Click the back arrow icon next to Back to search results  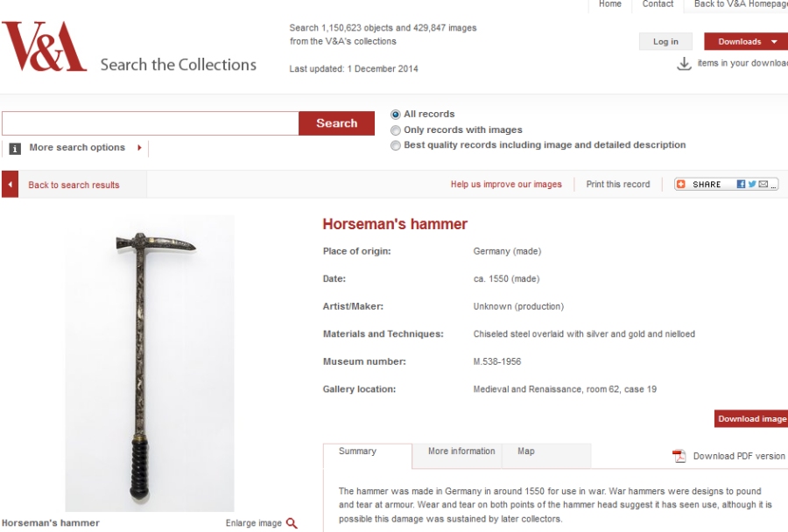tap(10, 185)
